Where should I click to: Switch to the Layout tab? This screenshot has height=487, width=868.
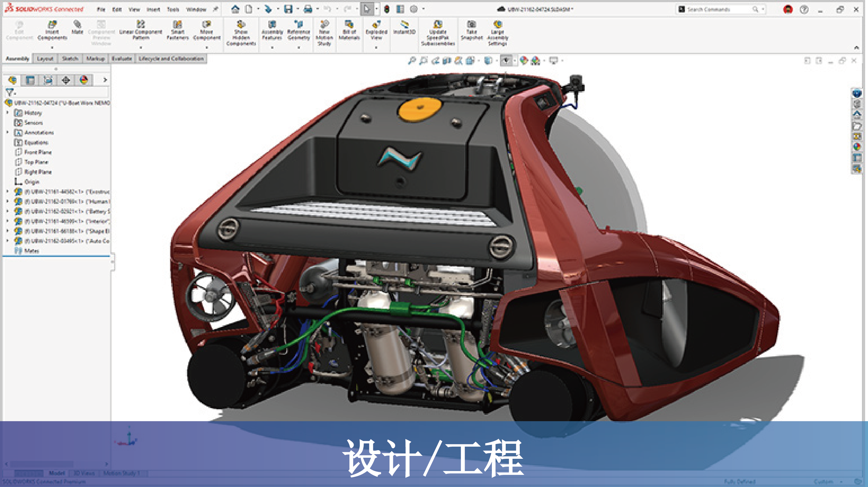(x=45, y=59)
